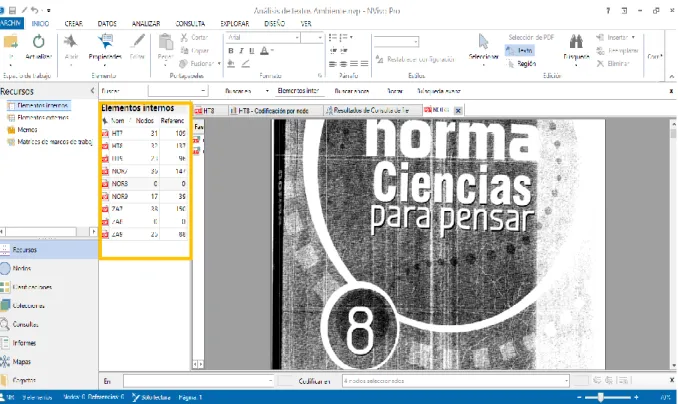Switch to the EXPLORAR ribbon tab
Screen dimensions: 678x404
coord(234,24)
